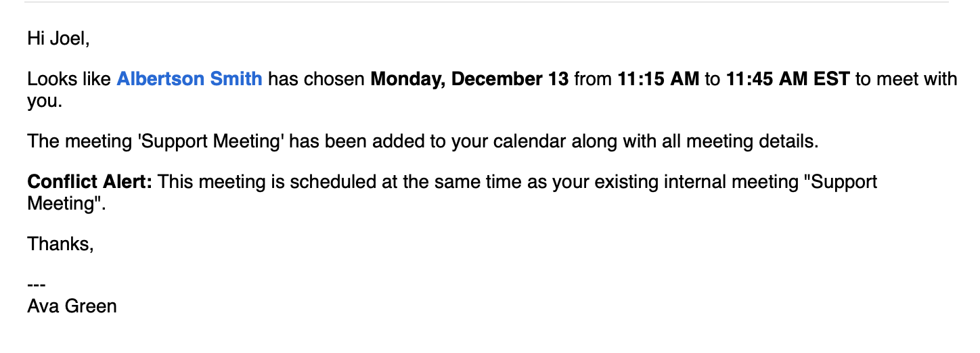Click the phrase 'has chosen' after the link
Image resolution: width=980 pixels, height=353 pixels.
[316, 79]
